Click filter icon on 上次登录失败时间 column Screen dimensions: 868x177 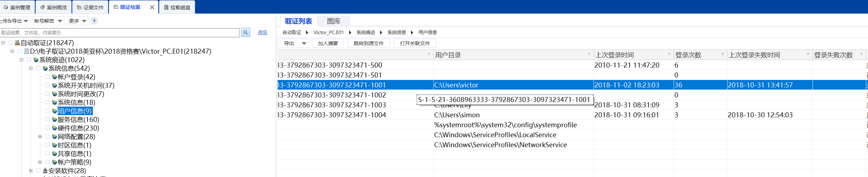[x=808, y=55]
